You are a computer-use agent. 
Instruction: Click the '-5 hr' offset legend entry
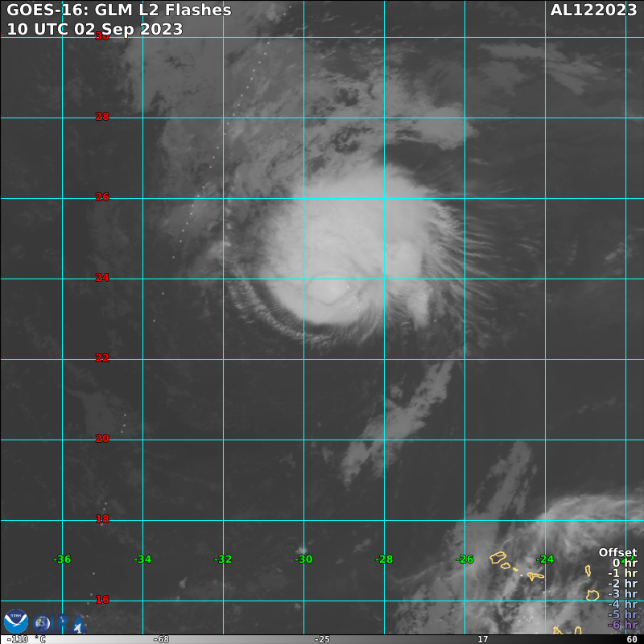[x=622, y=615]
